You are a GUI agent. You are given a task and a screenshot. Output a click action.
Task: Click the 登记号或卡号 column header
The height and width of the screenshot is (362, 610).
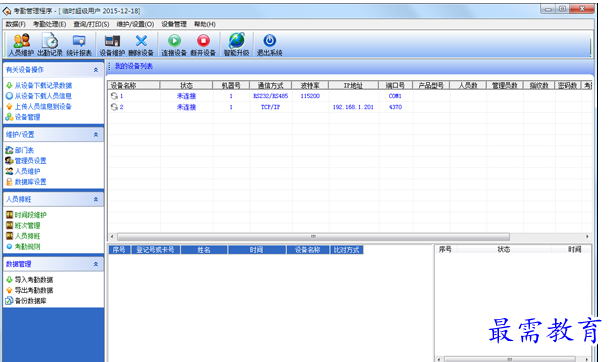click(x=156, y=250)
